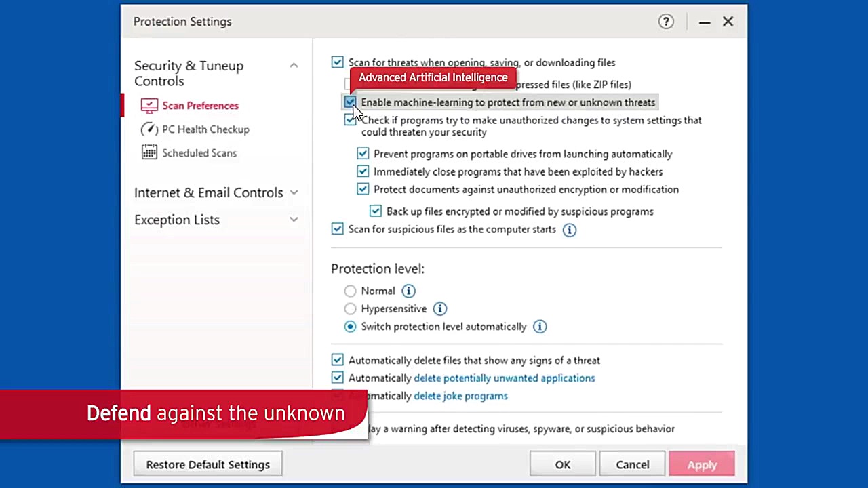
Task: Select Normal protection level
Action: (350, 291)
